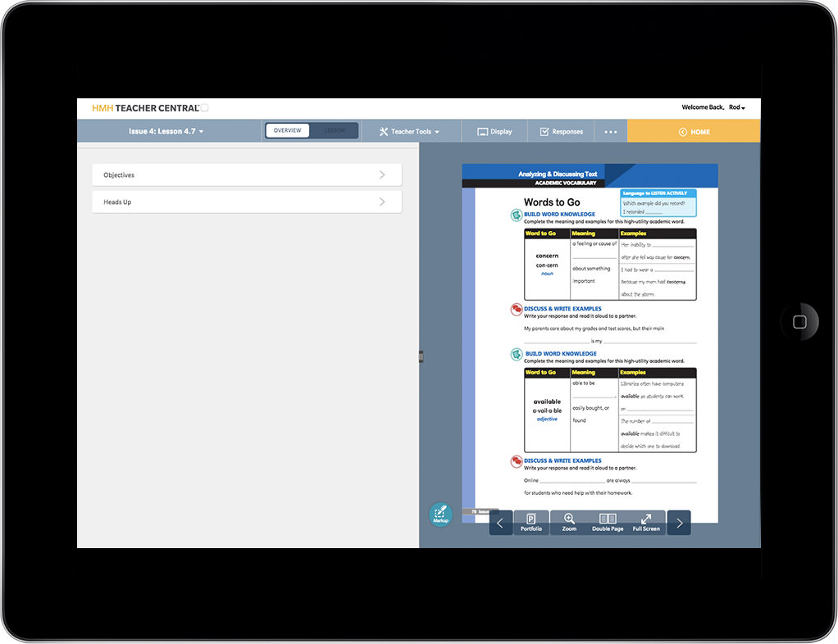Open the three-dots more options menu
The height and width of the screenshot is (644, 838).
(610, 132)
